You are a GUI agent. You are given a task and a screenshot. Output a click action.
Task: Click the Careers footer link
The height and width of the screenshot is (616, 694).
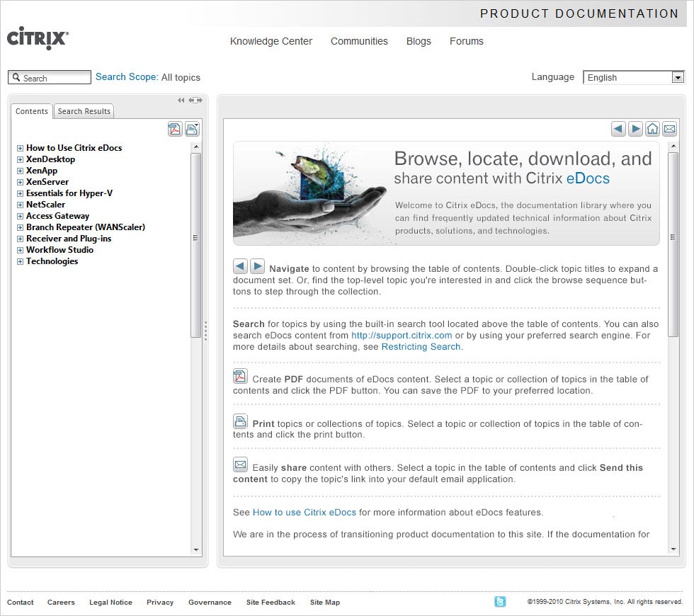coord(61,603)
